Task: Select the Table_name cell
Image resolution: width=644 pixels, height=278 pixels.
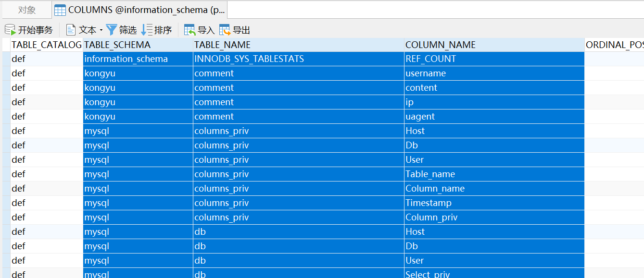Action: (x=494, y=174)
